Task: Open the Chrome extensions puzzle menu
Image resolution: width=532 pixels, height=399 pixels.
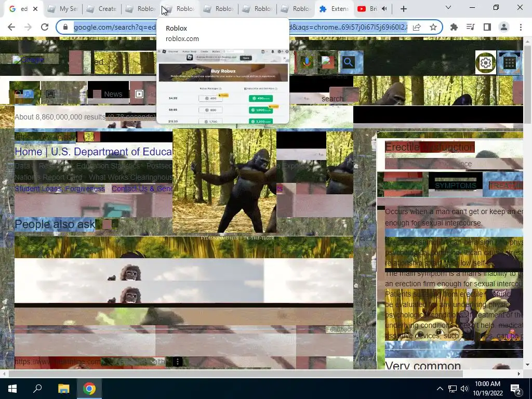Action: (454, 27)
